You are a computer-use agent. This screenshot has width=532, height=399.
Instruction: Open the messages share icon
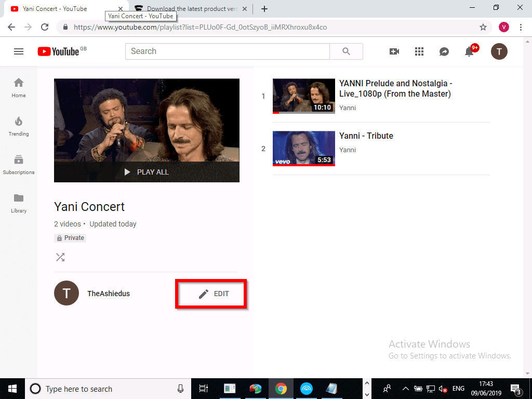click(444, 51)
